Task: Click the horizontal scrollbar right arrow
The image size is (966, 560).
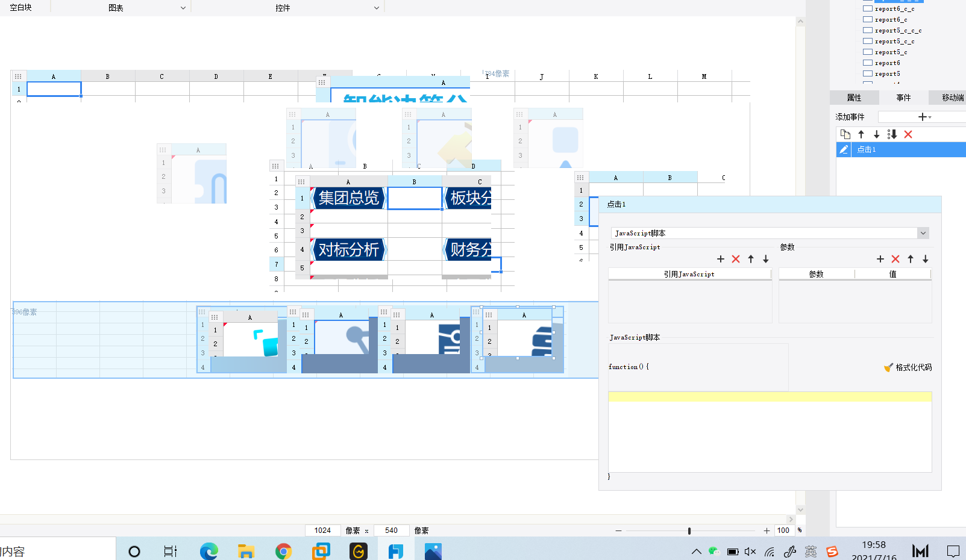Action: [791, 518]
